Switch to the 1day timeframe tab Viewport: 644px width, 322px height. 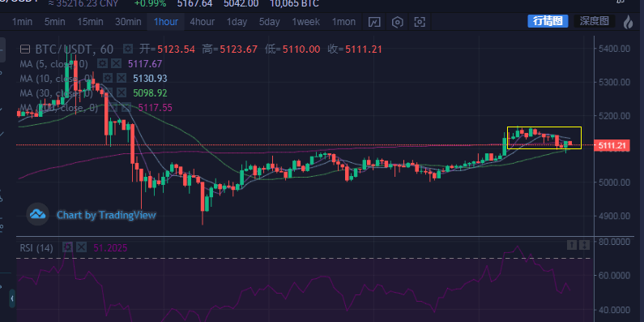[237, 22]
